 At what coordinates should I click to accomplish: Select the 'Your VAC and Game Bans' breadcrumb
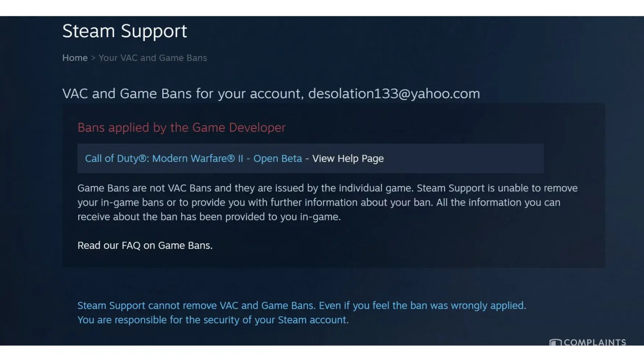pos(153,58)
